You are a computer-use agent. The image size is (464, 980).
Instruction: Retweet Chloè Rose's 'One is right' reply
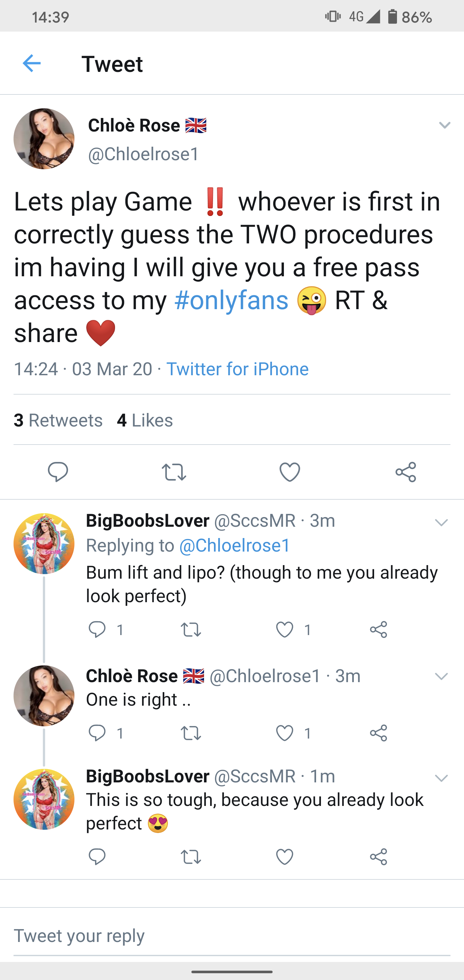click(192, 733)
